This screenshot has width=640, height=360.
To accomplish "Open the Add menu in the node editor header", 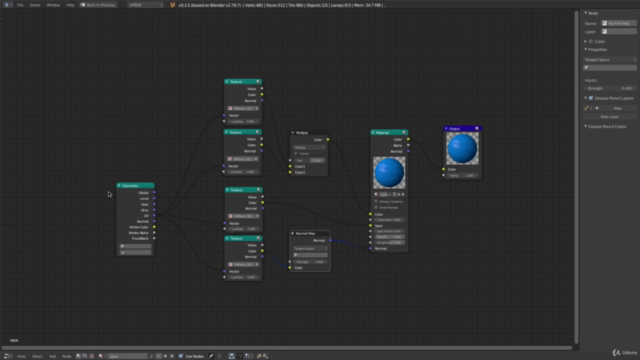I will tap(52, 356).
